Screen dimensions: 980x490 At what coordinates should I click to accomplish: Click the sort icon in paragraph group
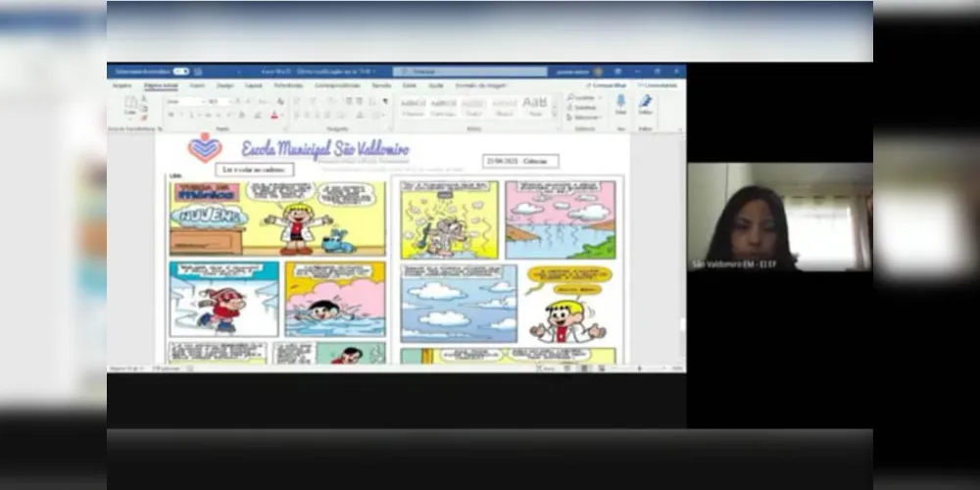[x=371, y=101]
